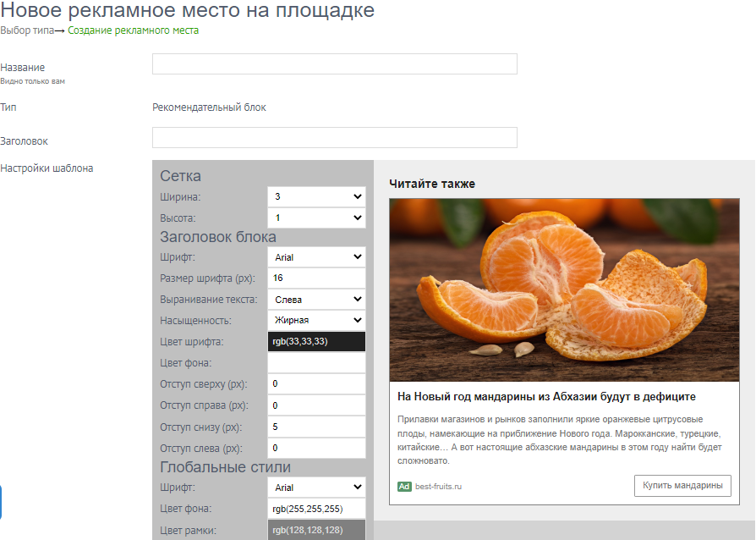The width and height of the screenshot is (756, 540).
Task: Open the Насыщенность dropdown showing Жирная
Action: click(316, 320)
